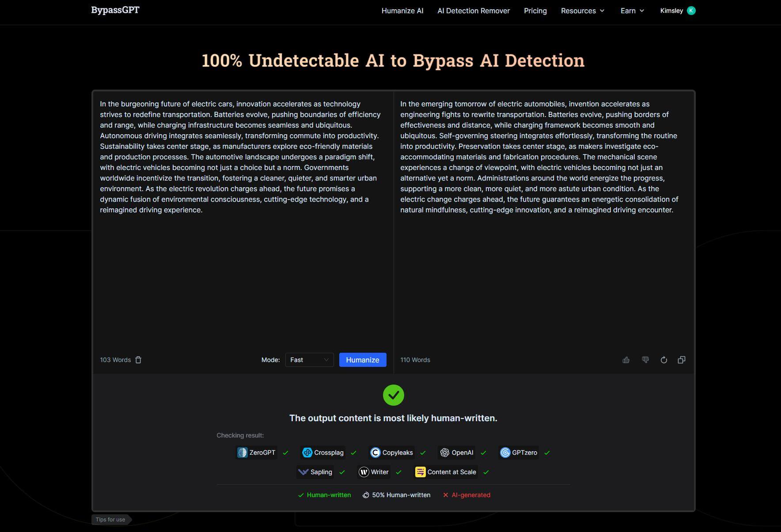
Task: Click the green check next to Copyleaks
Action: coord(423,453)
